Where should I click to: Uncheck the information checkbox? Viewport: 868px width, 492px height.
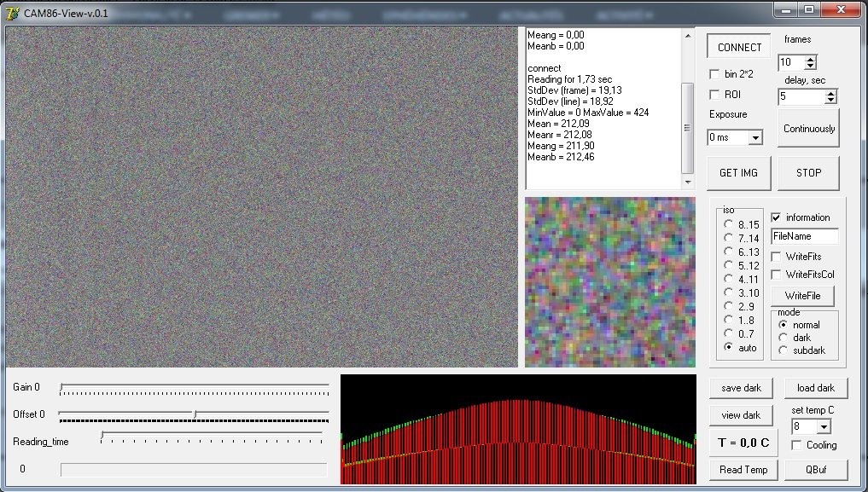pyautogui.click(x=776, y=217)
